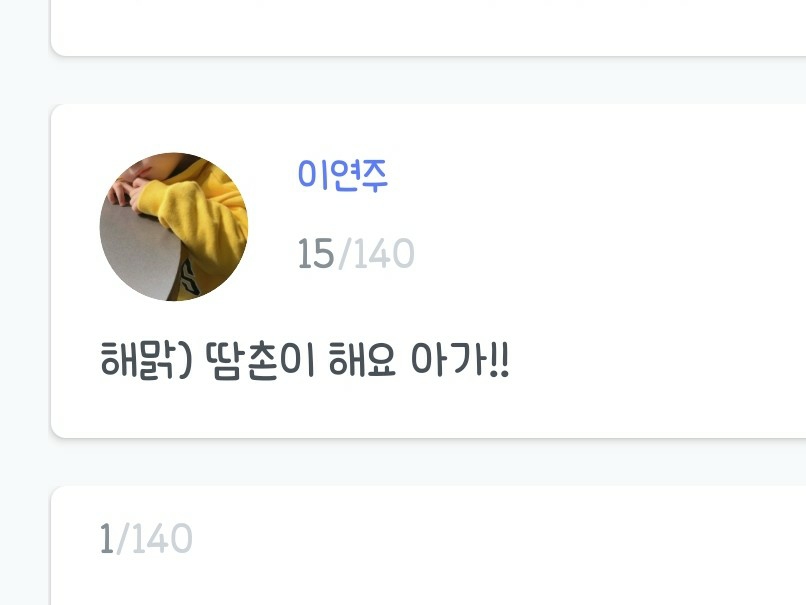The image size is (806, 605).
Task: Click empty area below the comment text
Action: tap(428, 409)
